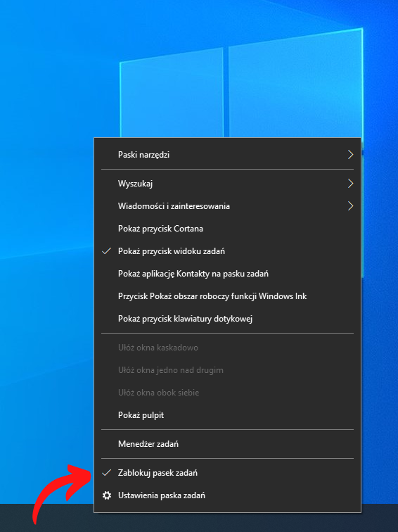Open Ustawienia paska zadań
This screenshot has width=398, height=532.
click(227, 495)
